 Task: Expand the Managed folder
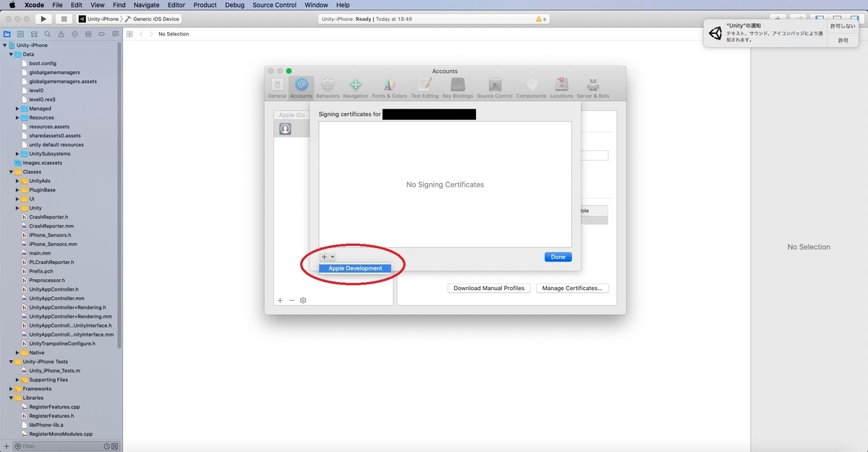click(17, 108)
